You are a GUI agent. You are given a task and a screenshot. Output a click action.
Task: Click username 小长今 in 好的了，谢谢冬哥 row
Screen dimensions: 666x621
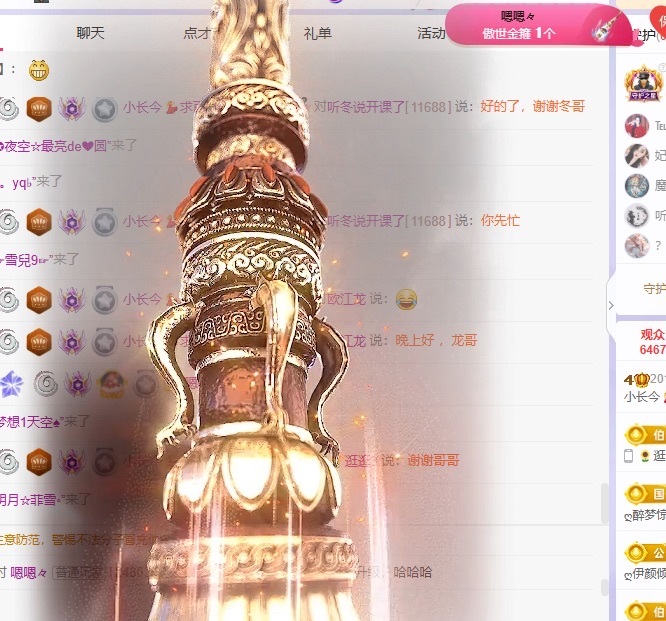(x=142, y=107)
